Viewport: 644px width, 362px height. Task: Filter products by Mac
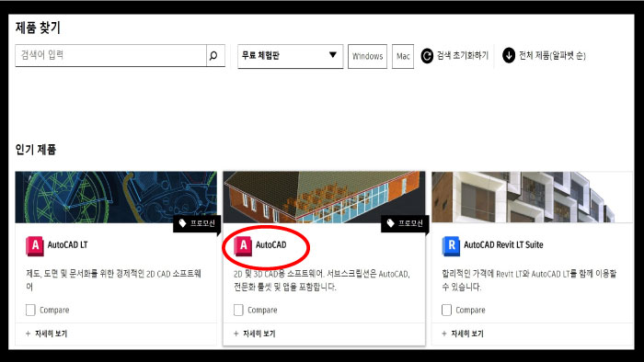tap(403, 56)
